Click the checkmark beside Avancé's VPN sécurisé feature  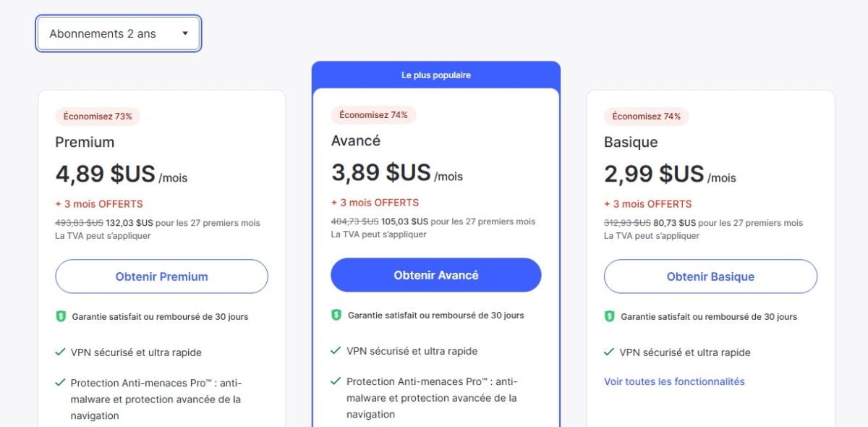point(336,351)
